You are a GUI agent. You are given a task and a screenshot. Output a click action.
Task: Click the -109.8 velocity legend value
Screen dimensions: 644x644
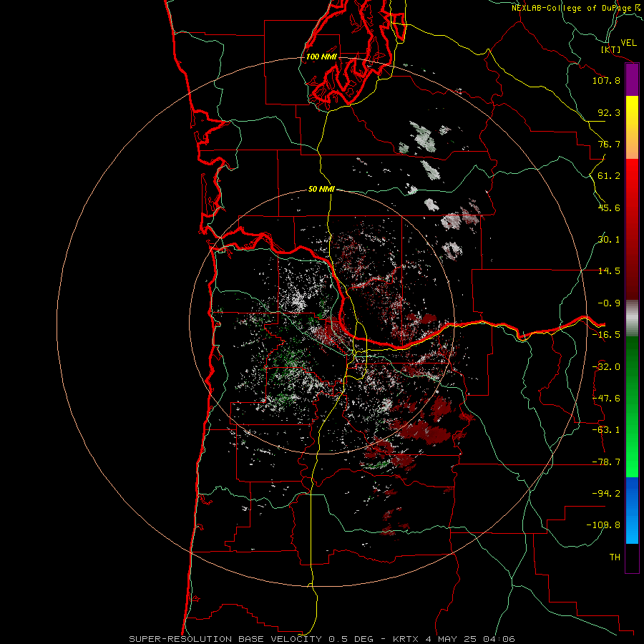pyautogui.click(x=603, y=525)
